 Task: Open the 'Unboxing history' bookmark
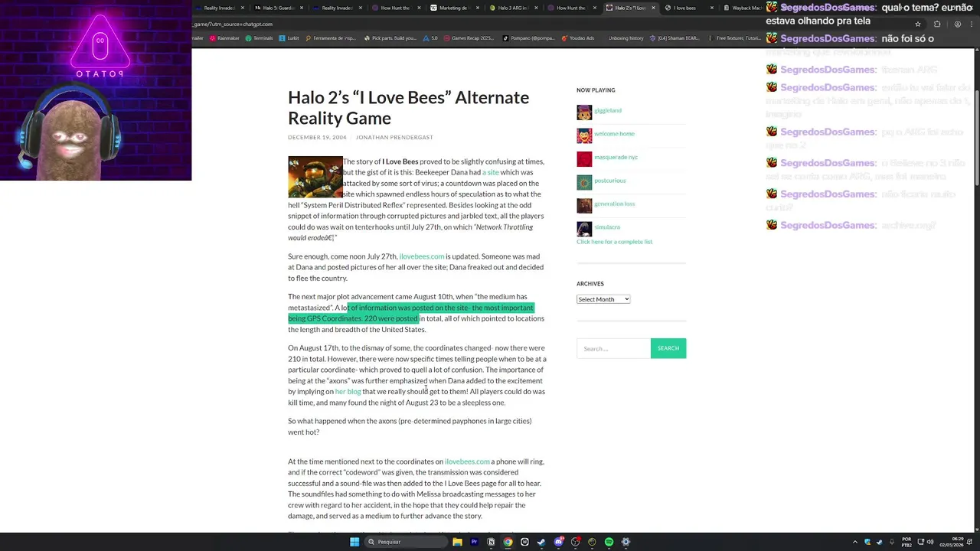click(x=626, y=37)
